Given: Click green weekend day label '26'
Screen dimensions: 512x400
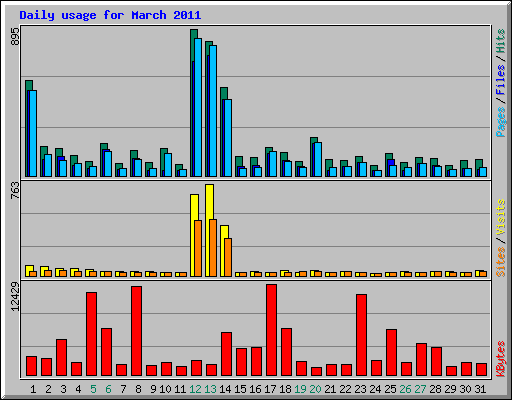Looking at the screenshot, I should (x=406, y=389).
